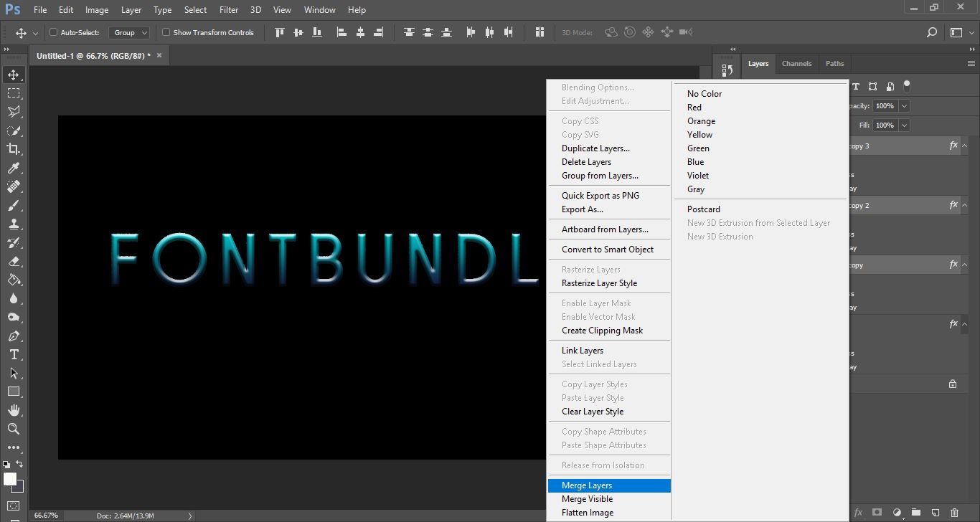Activate the Zoom tool

14,429
